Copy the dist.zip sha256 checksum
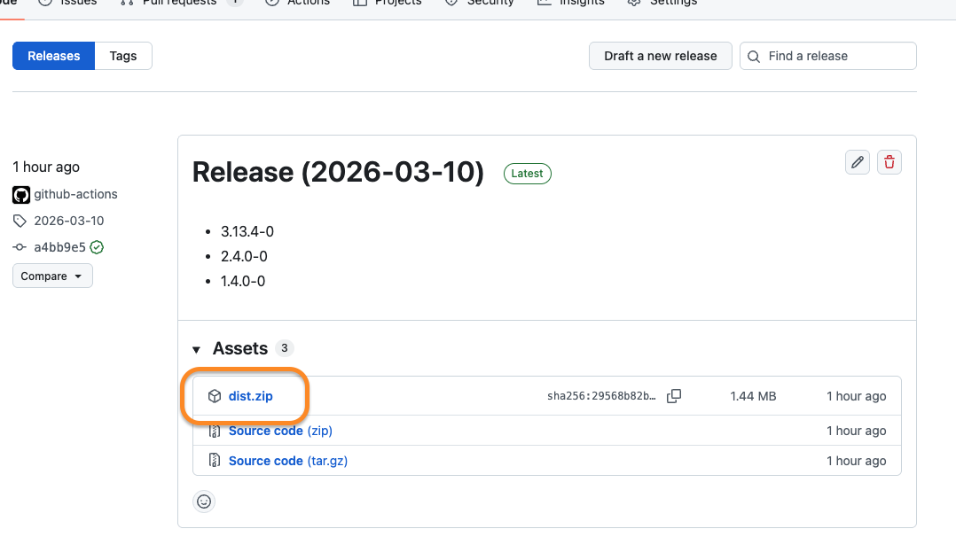 tap(674, 396)
